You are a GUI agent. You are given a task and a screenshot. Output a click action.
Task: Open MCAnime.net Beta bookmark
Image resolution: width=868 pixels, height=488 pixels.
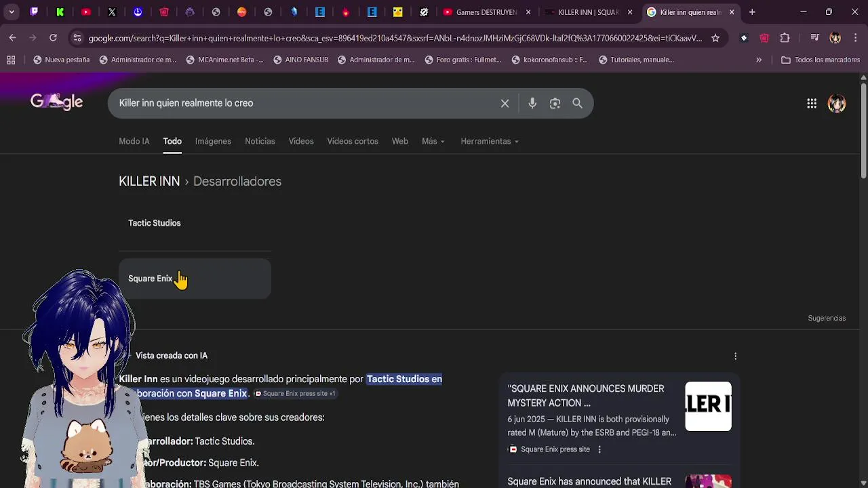click(224, 60)
